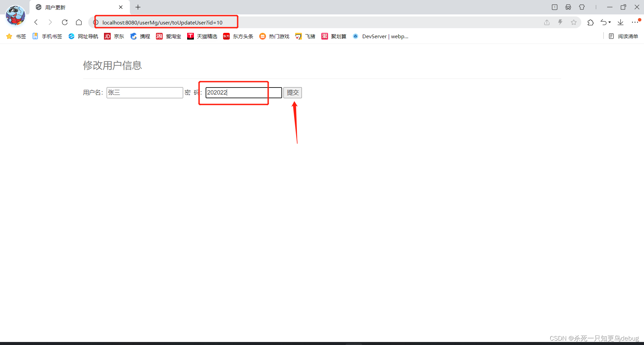Image resolution: width=644 pixels, height=345 pixels.
Task: Open the 网址导航 bookmark
Action: [x=83, y=36]
